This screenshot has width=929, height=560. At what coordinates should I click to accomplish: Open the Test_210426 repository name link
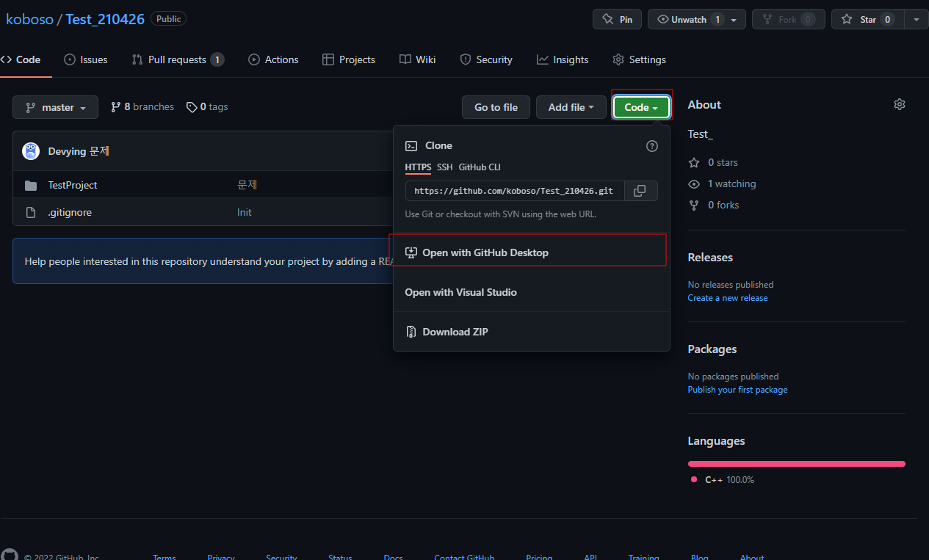pos(105,19)
